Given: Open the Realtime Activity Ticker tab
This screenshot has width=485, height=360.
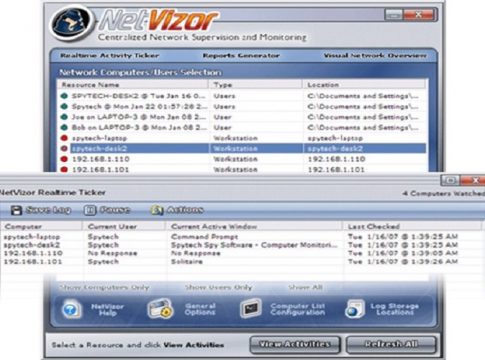Looking at the screenshot, I should click(110, 56).
